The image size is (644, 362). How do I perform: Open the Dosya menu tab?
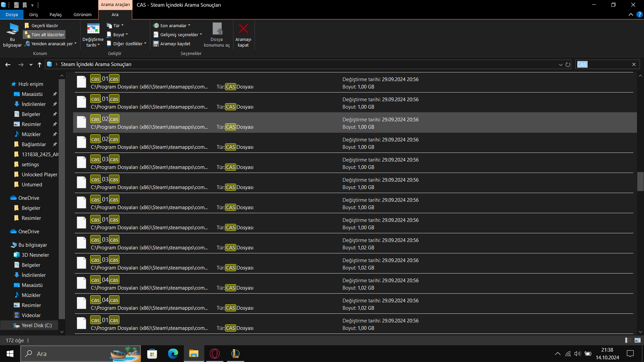12,15
